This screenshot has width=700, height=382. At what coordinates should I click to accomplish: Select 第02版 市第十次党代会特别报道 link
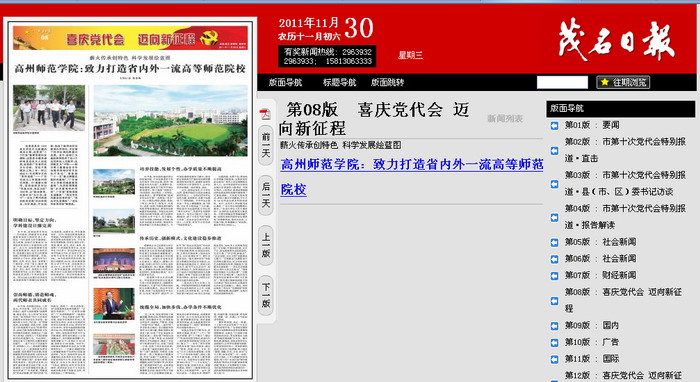coord(625,150)
